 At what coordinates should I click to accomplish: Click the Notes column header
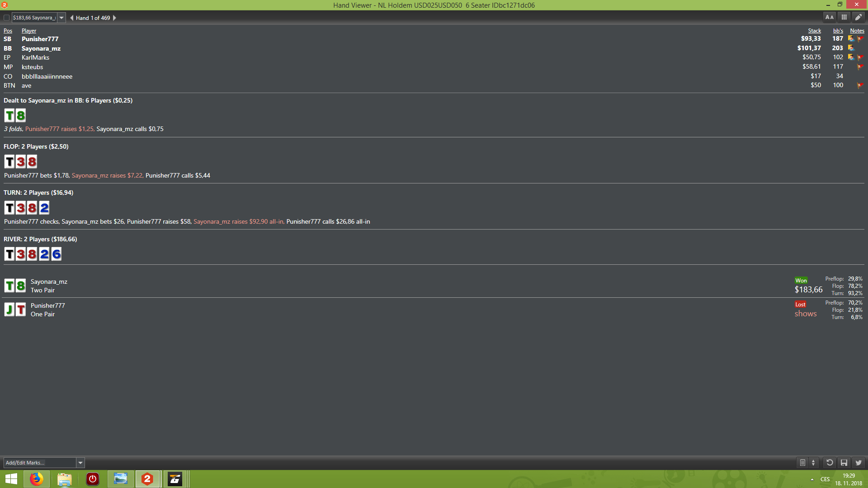[x=857, y=30]
